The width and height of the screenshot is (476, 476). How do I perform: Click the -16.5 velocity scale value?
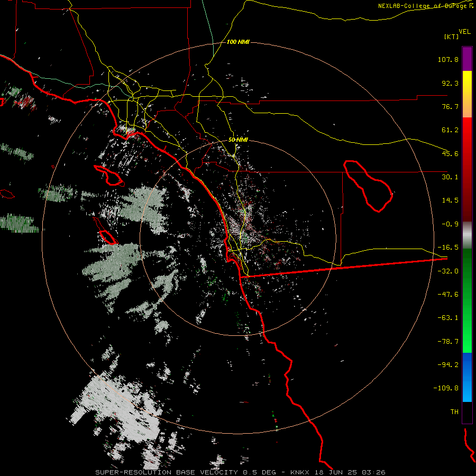tap(448, 248)
